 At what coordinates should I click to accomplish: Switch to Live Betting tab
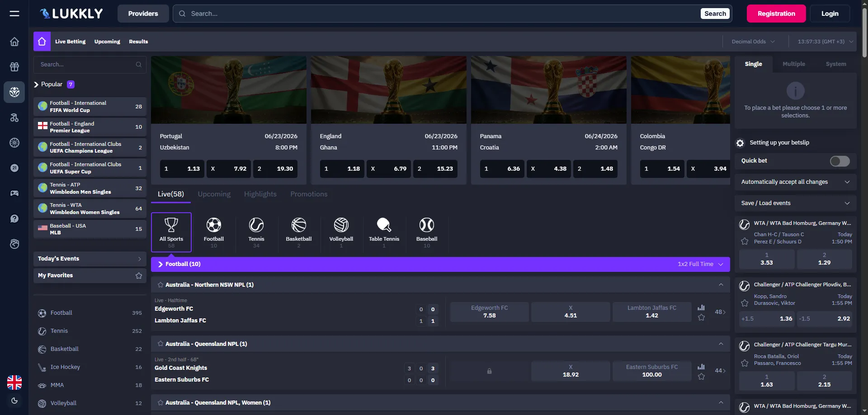[x=70, y=42]
